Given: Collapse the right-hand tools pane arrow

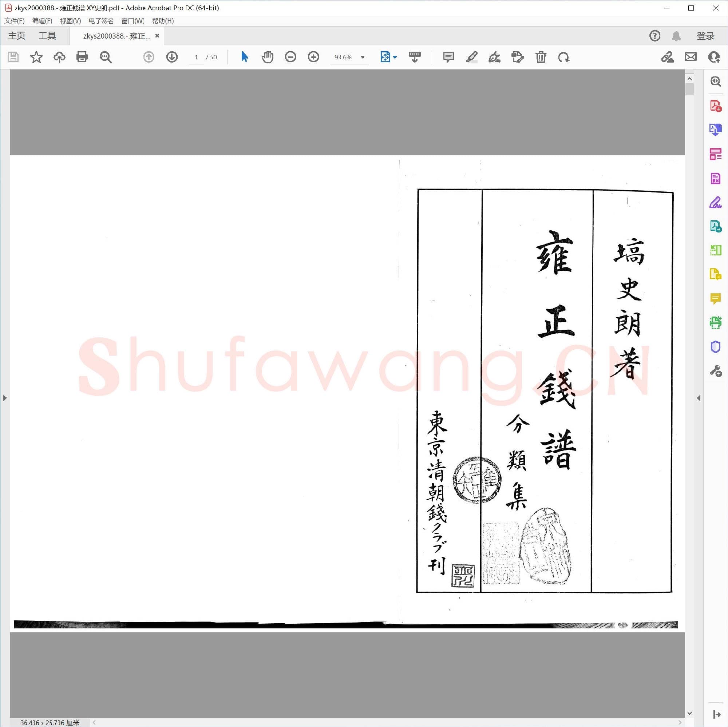Looking at the screenshot, I should [699, 397].
